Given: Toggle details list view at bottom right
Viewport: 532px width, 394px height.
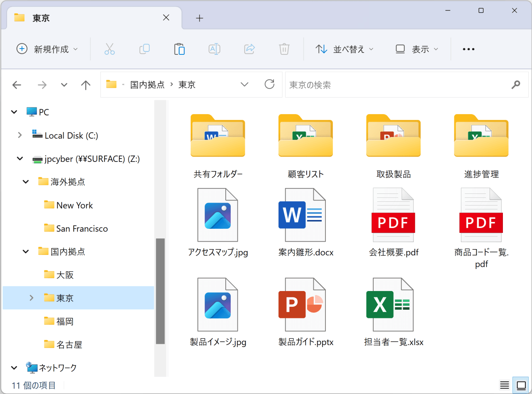Looking at the screenshot, I should [504, 385].
